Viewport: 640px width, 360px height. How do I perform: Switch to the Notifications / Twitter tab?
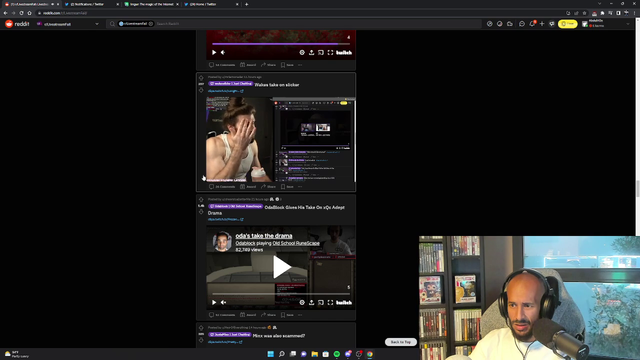(92, 4)
